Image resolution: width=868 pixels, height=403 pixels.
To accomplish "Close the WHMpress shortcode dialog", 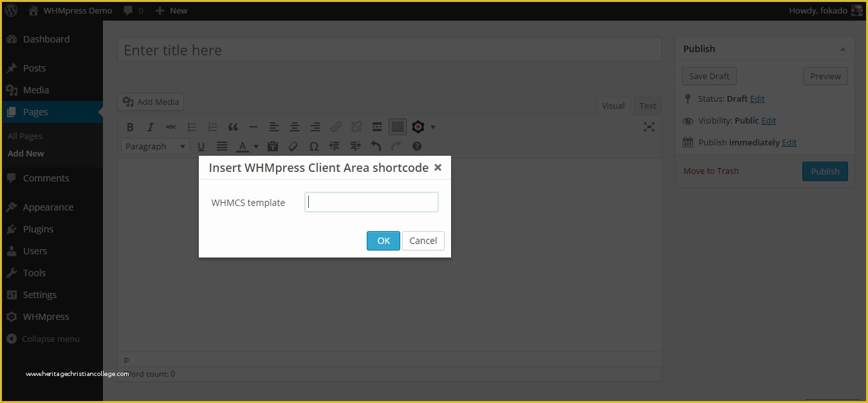I will [x=438, y=167].
